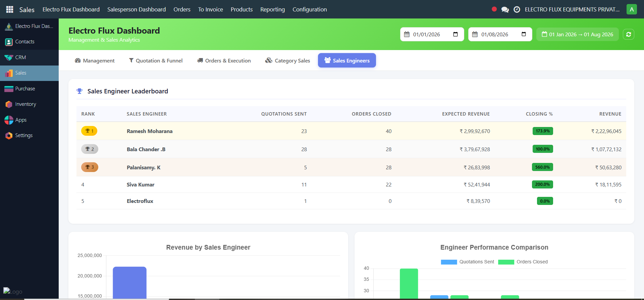Screen dimensions: 644x300
Task: Open the Settings app icon
Action: [x=9, y=135]
